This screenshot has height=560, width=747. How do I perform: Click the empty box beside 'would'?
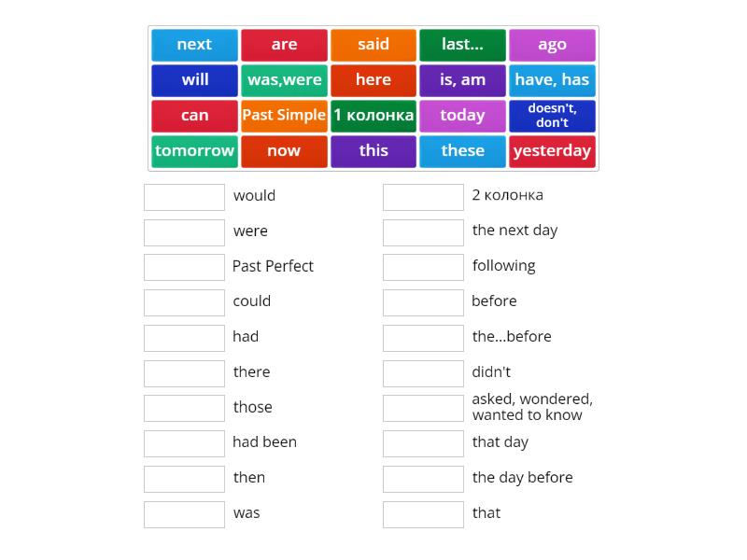click(184, 197)
